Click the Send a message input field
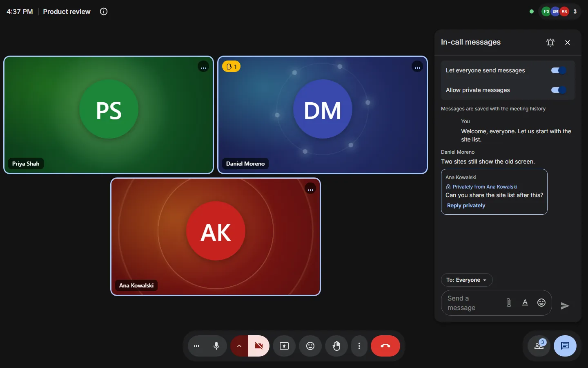 (x=472, y=303)
